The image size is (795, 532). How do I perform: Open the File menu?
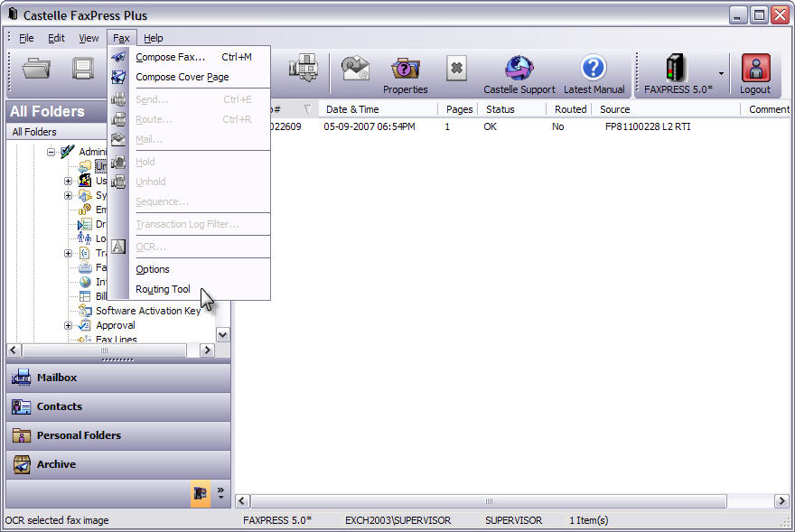[26, 38]
